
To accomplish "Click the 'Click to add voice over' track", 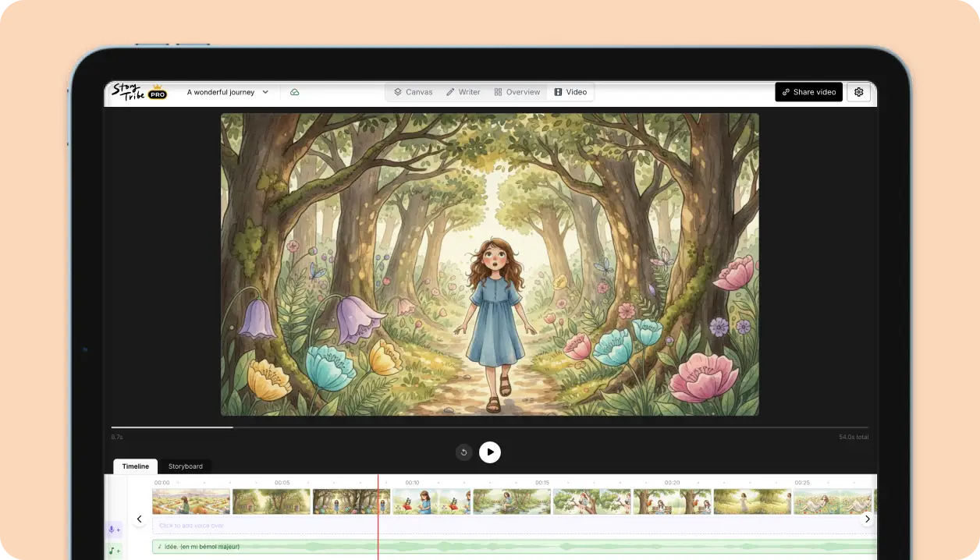I will tap(514, 526).
